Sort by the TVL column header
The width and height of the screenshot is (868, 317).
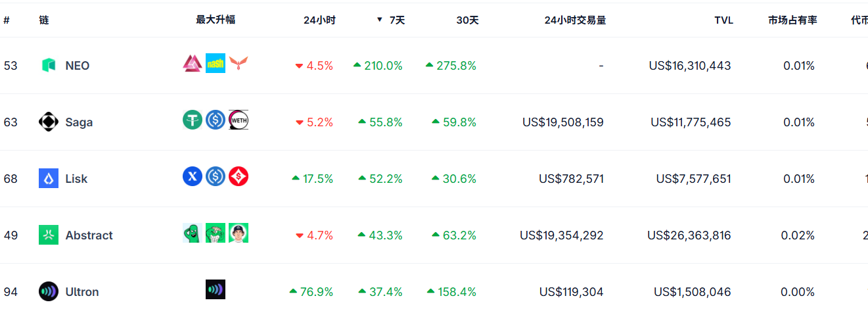coord(723,20)
